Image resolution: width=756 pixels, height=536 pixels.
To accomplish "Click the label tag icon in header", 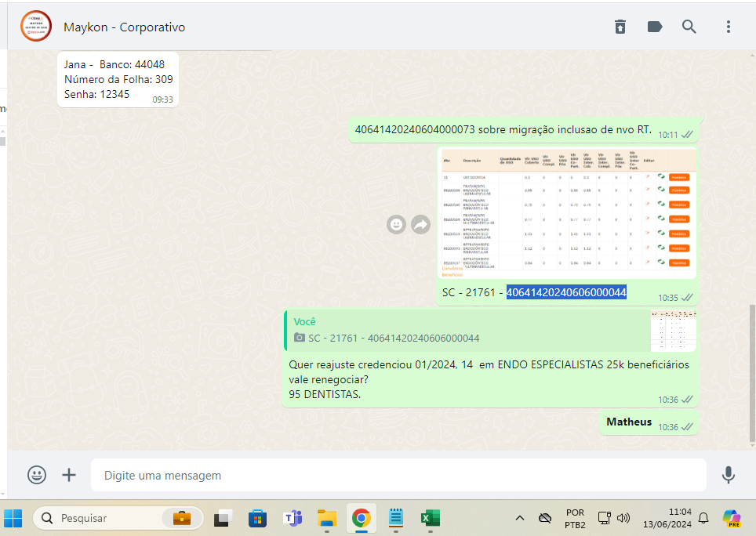I will click(654, 27).
